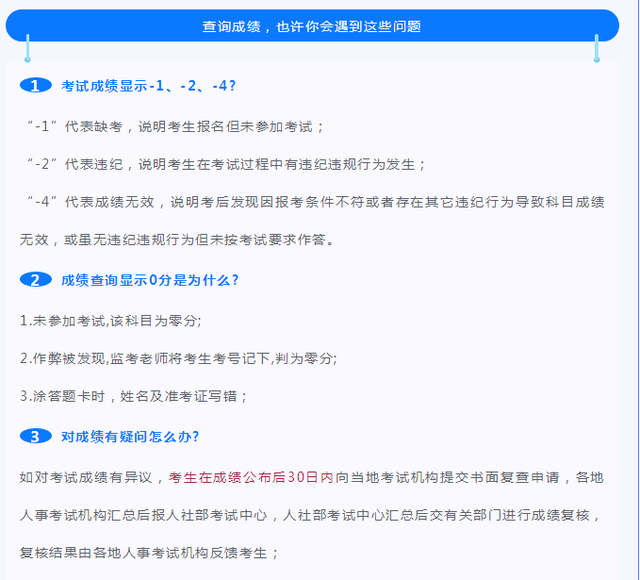
Task: Click the line '3.涂答题卡时，姓名及准考证写错'
Action: pos(133,396)
